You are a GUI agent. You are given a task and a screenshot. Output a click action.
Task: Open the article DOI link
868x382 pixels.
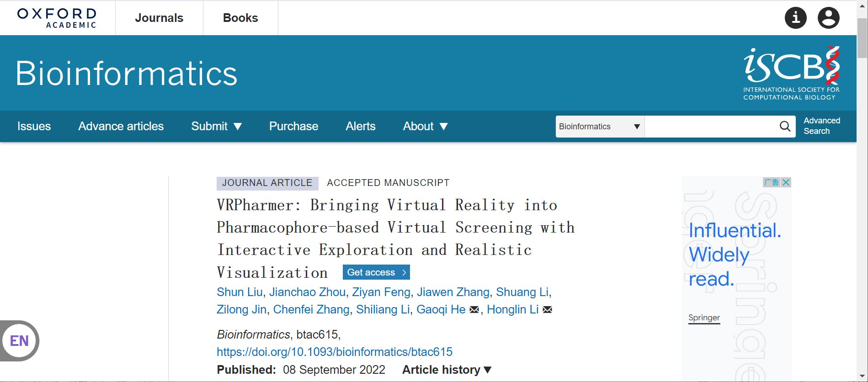[334, 352]
